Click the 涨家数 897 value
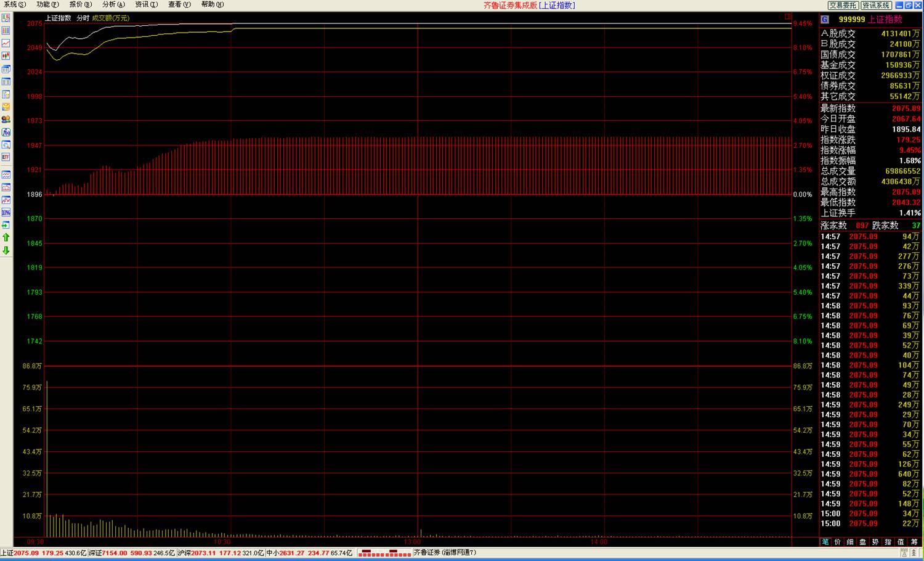The height and width of the screenshot is (561, 924). pos(862,226)
